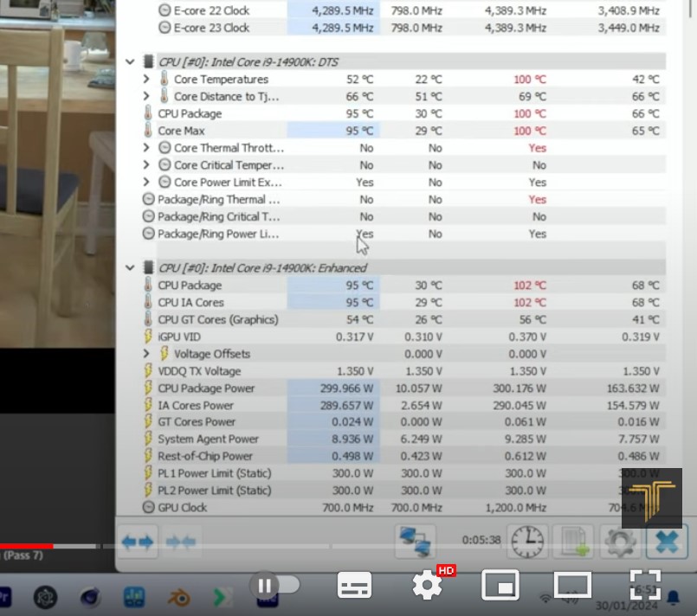Screen dimensions: 697x616
Task: Select CPU Package row under DTS
Action: 403,113
